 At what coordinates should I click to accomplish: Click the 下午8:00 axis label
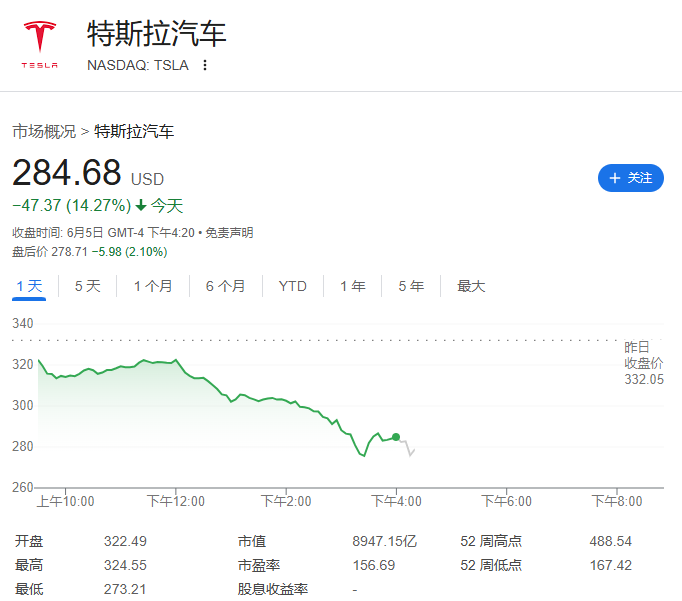coord(617,501)
